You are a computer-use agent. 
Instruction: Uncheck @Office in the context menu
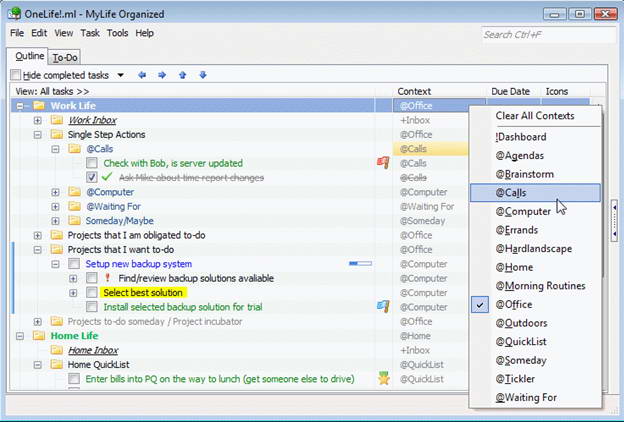click(535, 305)
